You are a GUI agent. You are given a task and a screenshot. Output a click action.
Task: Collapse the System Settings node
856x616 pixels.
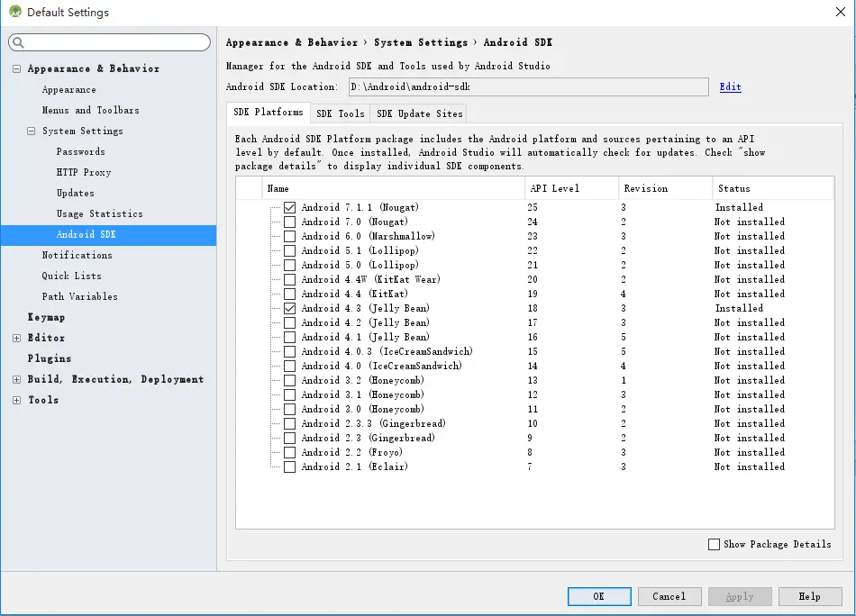[x=32, y=131]
